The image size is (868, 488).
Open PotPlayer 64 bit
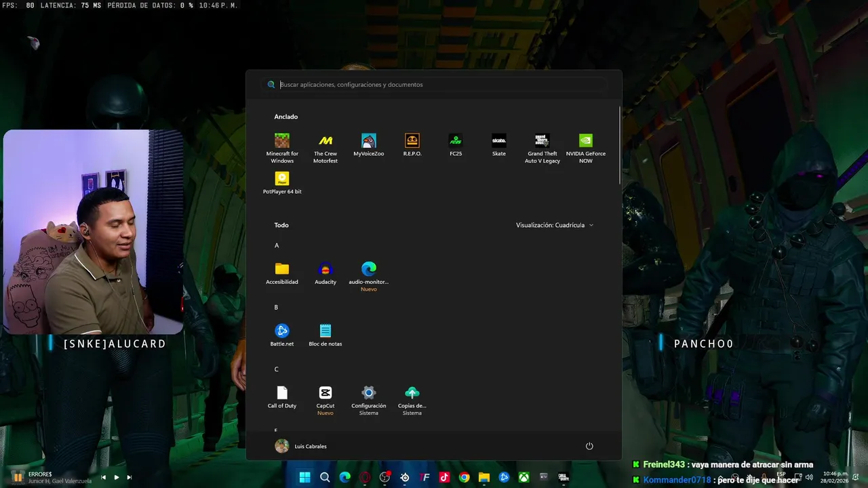tap(282, 183)
